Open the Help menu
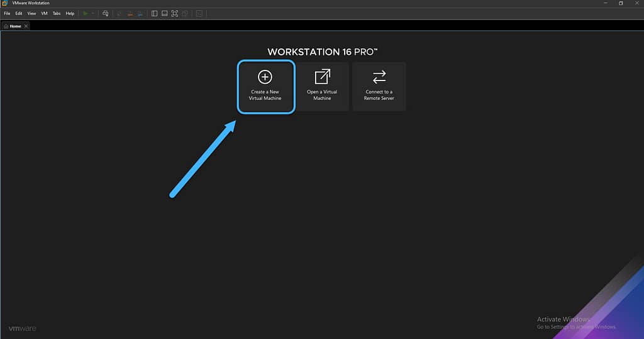The width and height of the screenshot is (644, 339). coord(70,14)
